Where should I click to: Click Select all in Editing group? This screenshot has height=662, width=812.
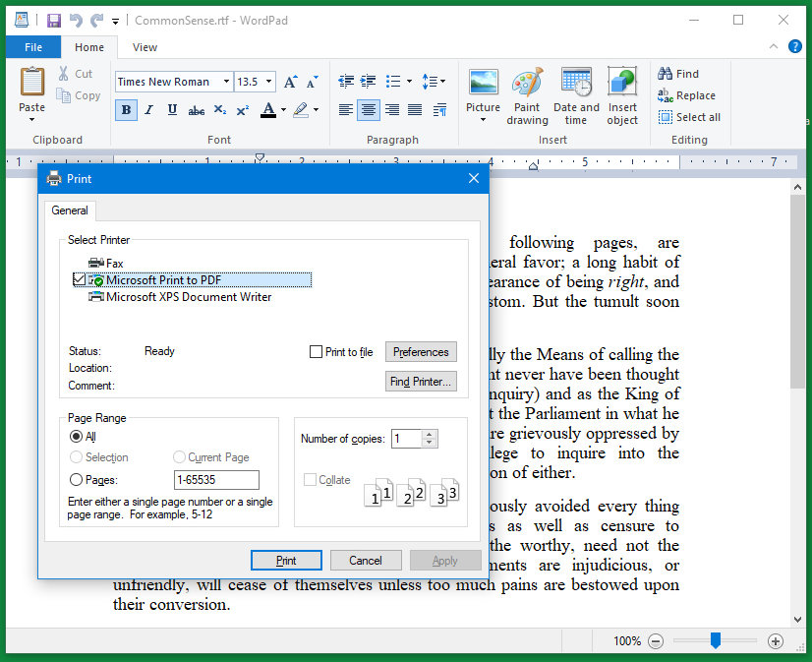pyautogui.click(x=689, y=117)
